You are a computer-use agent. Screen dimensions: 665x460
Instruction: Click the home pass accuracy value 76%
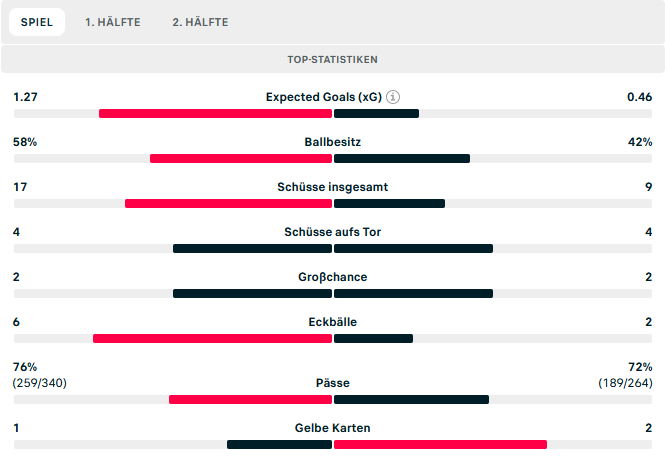click(x=25, y=367)
